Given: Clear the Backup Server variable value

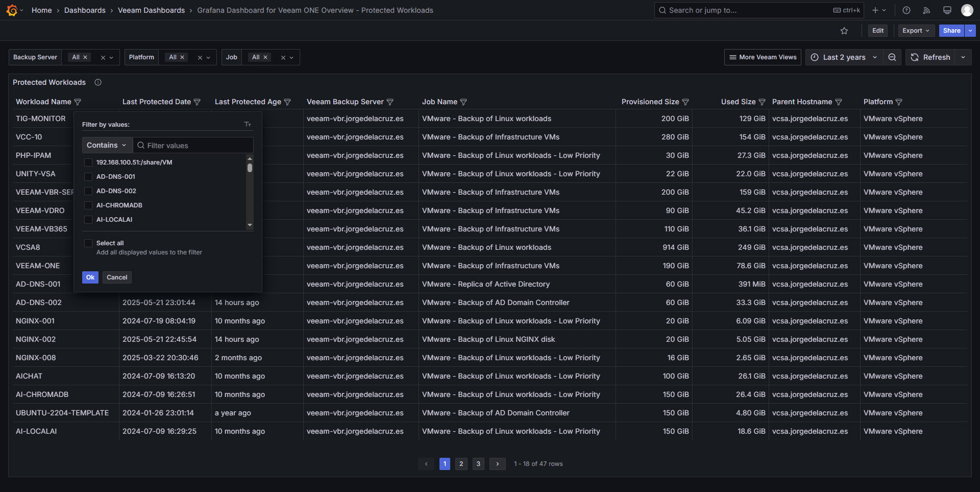Looking at the screenshot, I should coord(103,58).
